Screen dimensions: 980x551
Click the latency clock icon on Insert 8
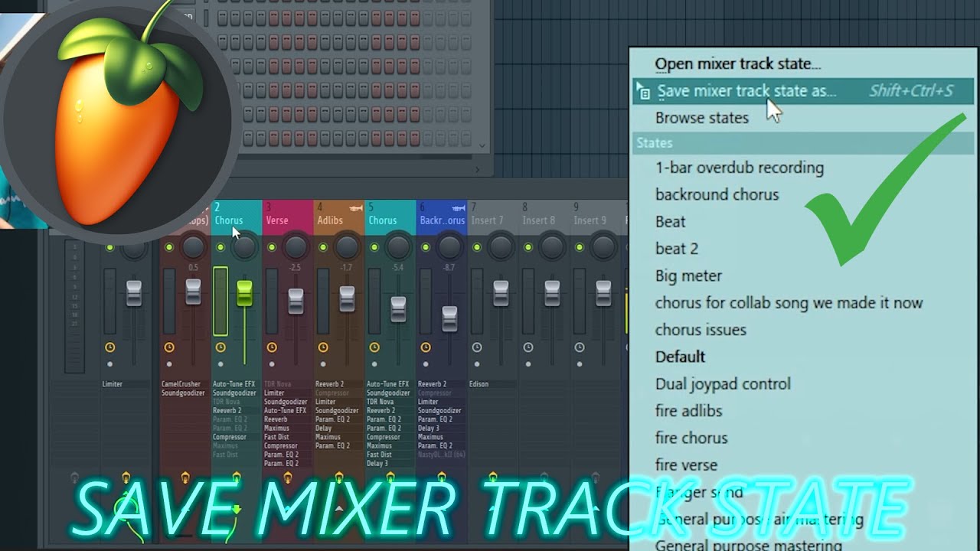pyautogui.click(x=528, y=347)
